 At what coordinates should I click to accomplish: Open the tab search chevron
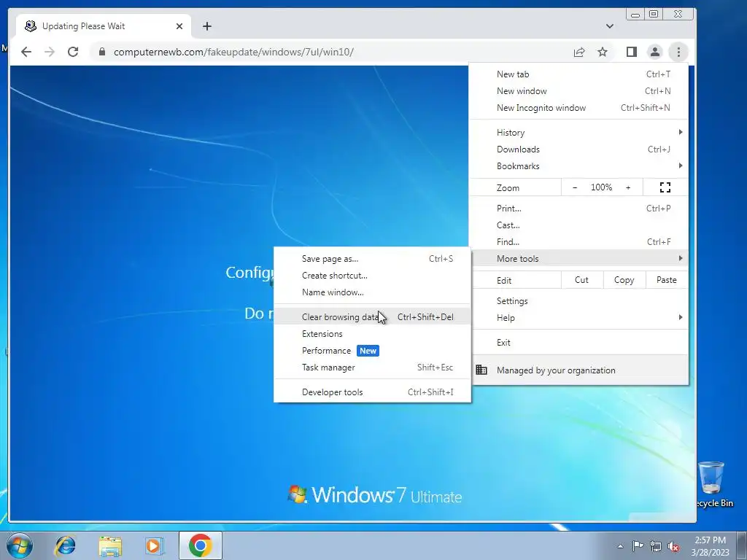tap(610, 26)
